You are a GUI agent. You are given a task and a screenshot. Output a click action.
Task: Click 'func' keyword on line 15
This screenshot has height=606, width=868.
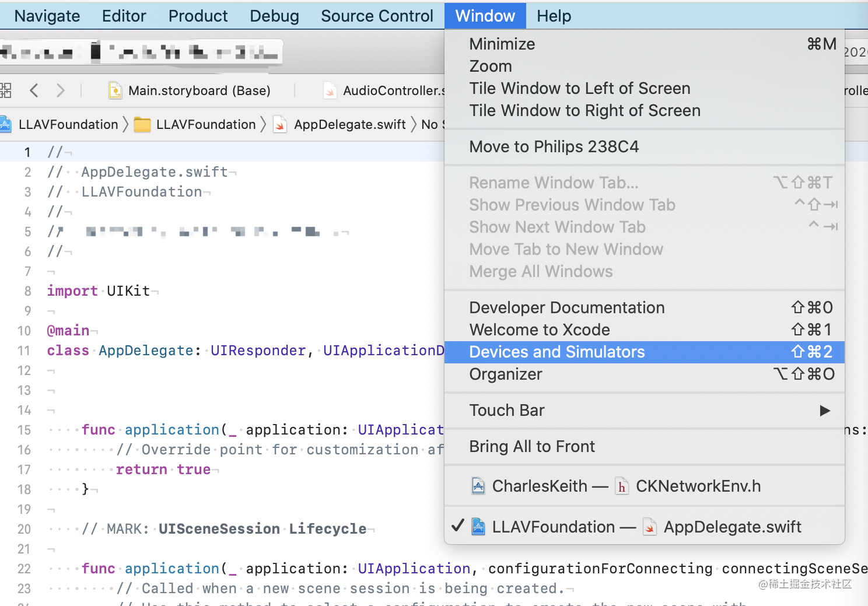coord(99,430)
